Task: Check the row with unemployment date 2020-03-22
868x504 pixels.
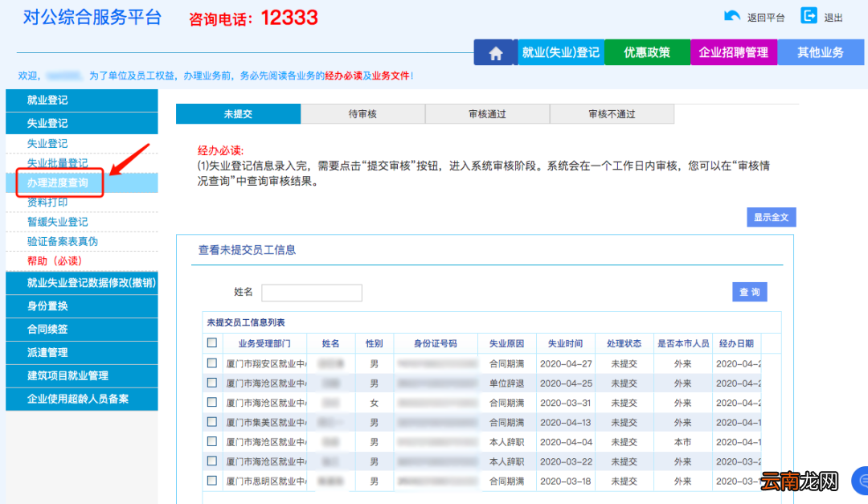Action: click(212, 461)
